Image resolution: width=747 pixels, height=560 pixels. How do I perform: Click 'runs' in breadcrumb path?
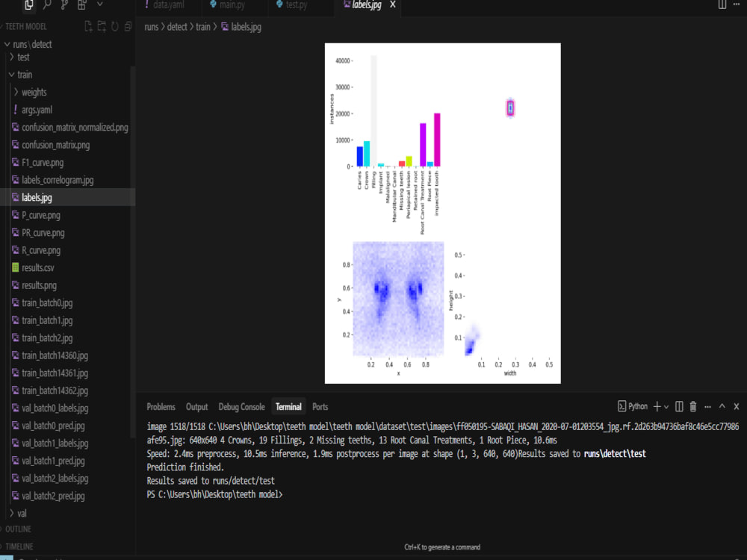(x=152, y=27)
